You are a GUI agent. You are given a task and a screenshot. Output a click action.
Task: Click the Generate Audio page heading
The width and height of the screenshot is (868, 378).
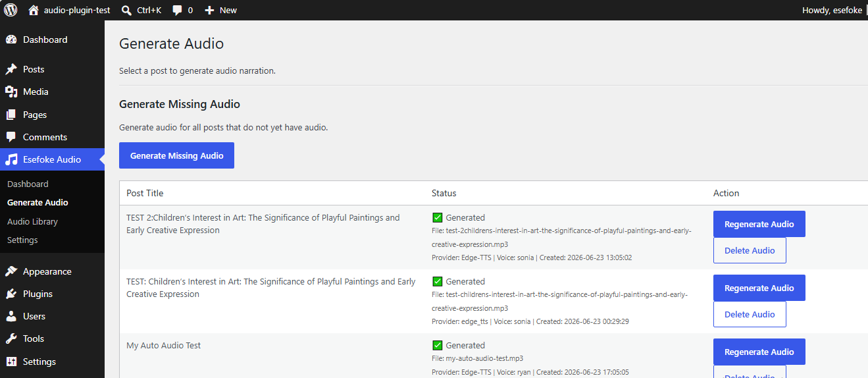coord(171,43)
